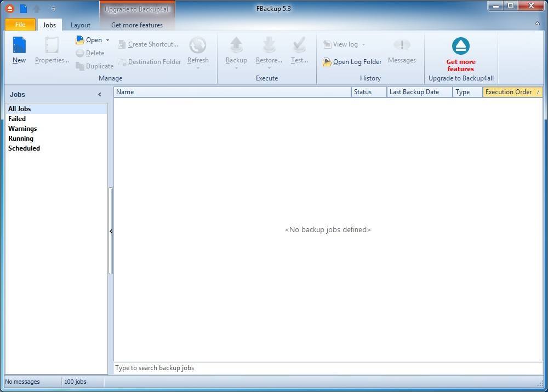Click the 100 jobs status bar entry
Screen dimensions: 548x392
click(x=75, y=382)
